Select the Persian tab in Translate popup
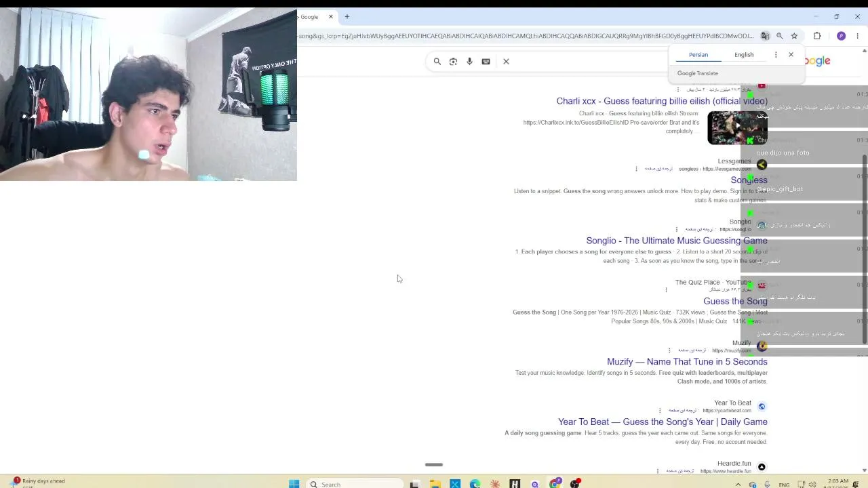The image size is (868, 488). click(698, 55)
